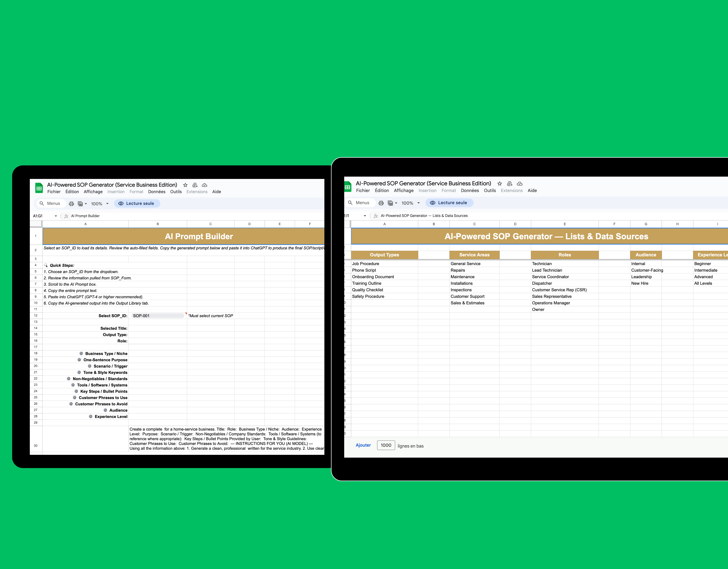Click add-to-Drive icon in left window

(x=195, y=185)
